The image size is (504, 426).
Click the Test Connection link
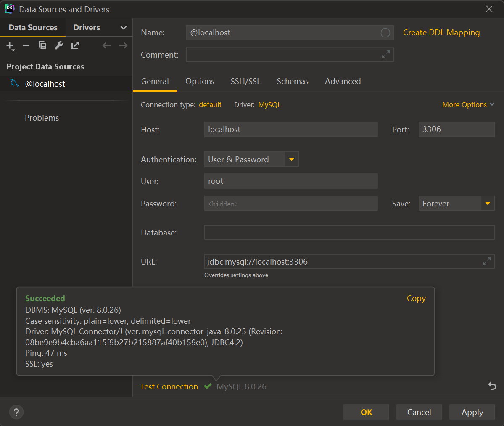(x=169, y=386)
